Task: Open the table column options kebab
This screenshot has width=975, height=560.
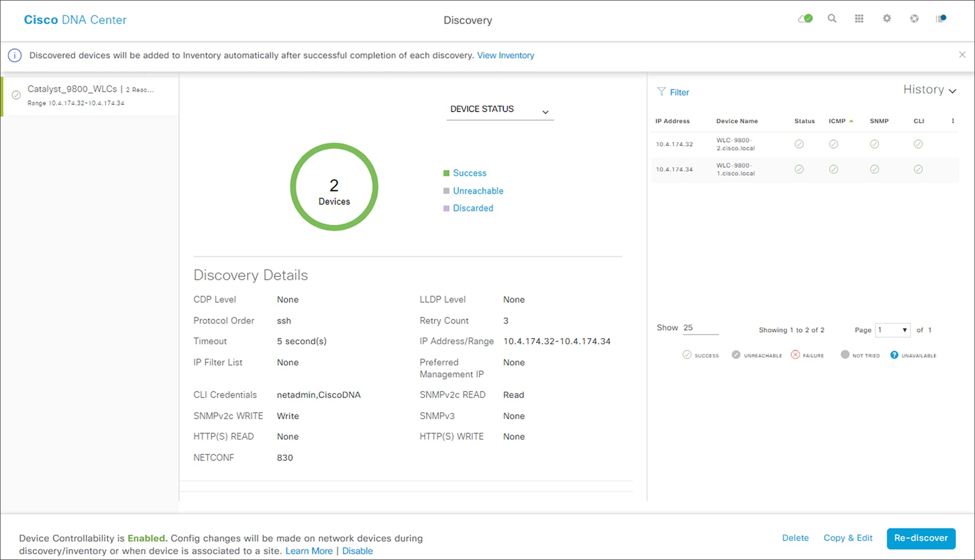Action: click(953, 121)
